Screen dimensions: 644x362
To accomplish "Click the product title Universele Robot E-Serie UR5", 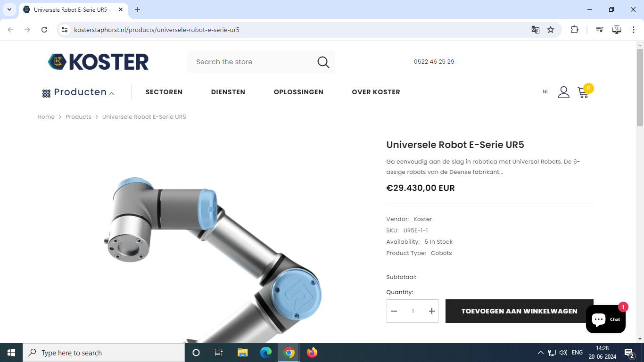I will (x=455, y=145).
